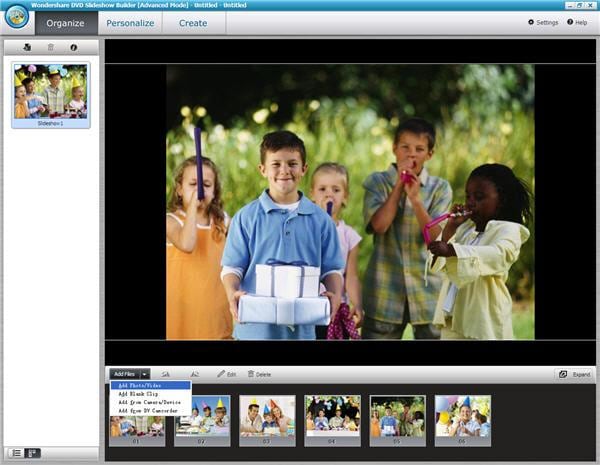Click the Add Files button
Viewport: 600px width, 465px height.
coord(125,374)
